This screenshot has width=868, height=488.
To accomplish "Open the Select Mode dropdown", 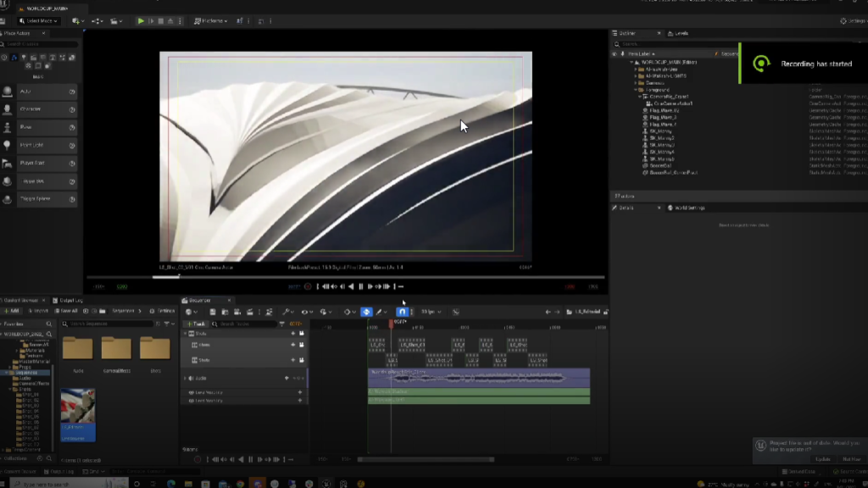I will pos(39,20).
